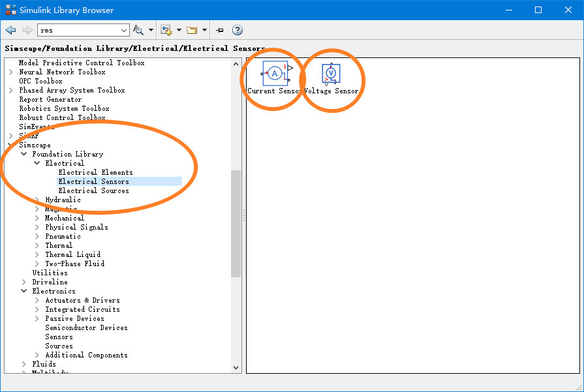Select 'Electrical Sources' in the tree
The height and width of the screenshot is (392, 584).
pos(93,190)
